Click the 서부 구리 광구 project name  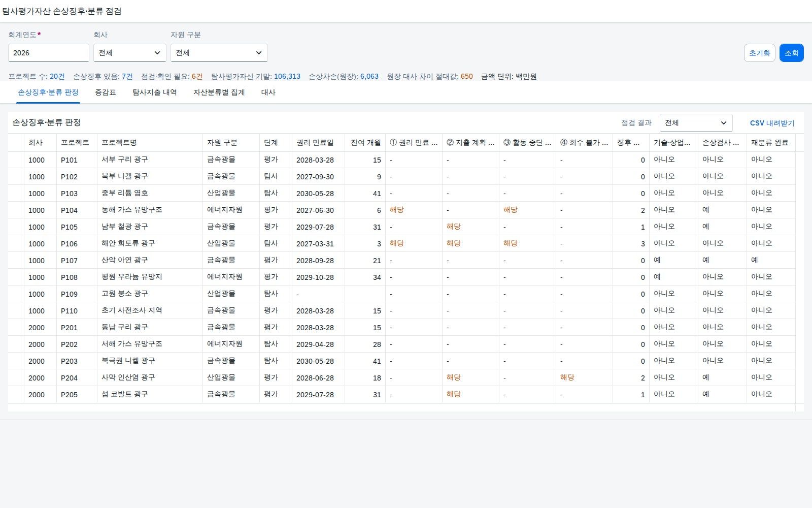[x=125, y=160]
